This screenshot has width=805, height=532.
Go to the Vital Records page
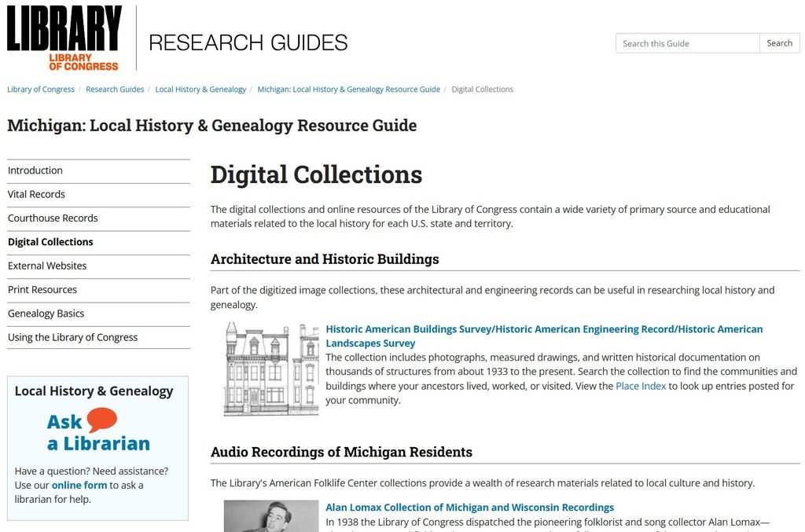click(98, 194)
